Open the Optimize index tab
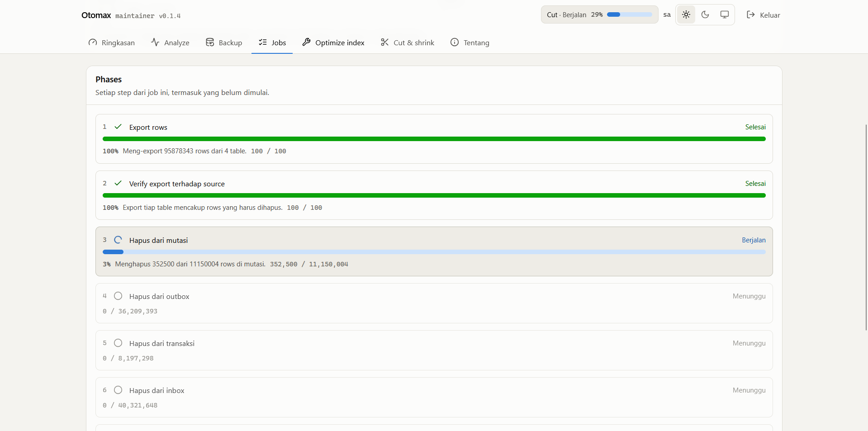This screenshot has width=868, height=431. (x=333, y=43)
